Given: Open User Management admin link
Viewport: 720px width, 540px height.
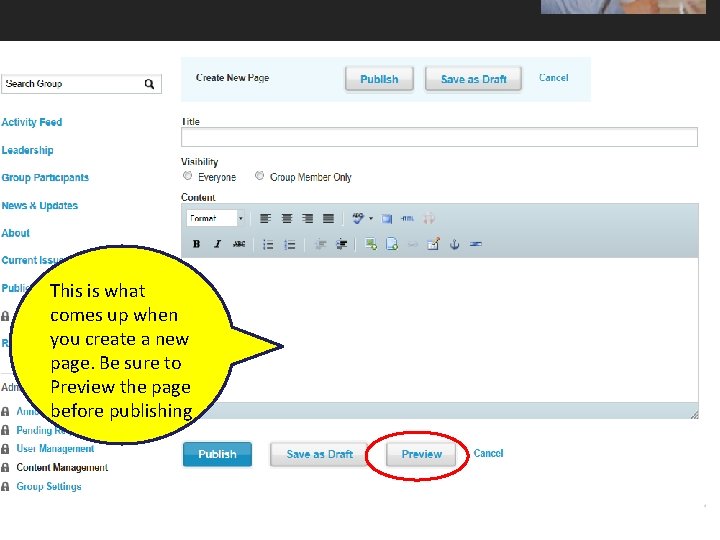Looking at the screenshot, I should coord(55,448).
